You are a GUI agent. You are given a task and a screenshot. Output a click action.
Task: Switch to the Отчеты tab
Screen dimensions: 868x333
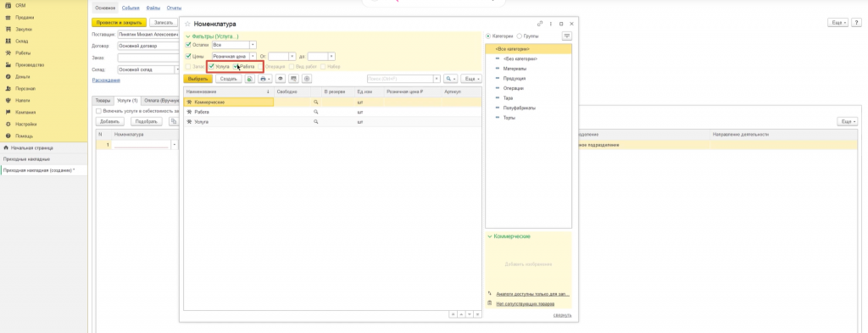click(x=174, y=8)
